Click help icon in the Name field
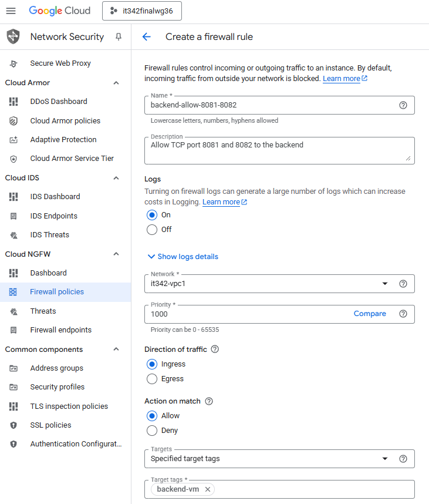The height and width of the screenshot is (504, 429). point(403,105)
